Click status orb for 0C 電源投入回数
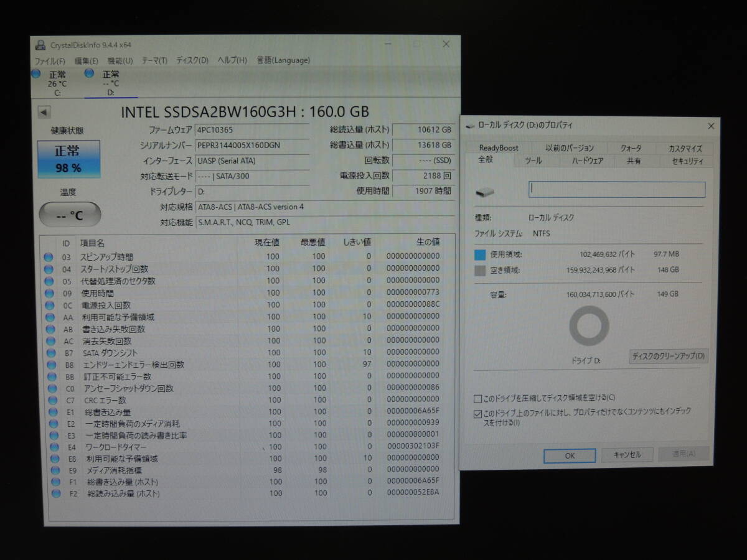The width and height of the screenshot is (747, 560). [50, 305]
